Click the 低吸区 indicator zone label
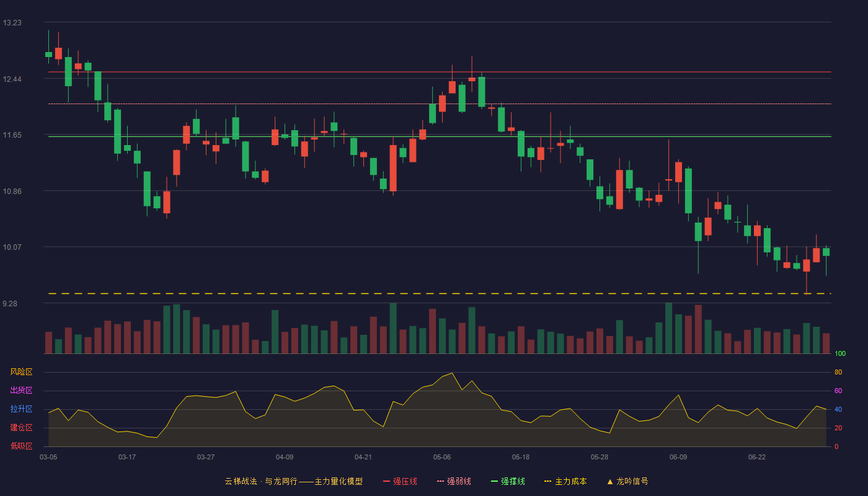 click(21, 446)
